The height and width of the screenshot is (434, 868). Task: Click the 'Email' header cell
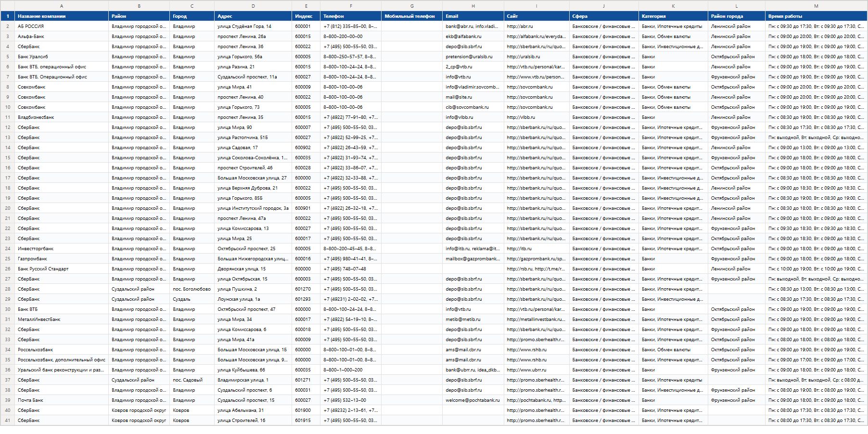[x=473, y=16]
